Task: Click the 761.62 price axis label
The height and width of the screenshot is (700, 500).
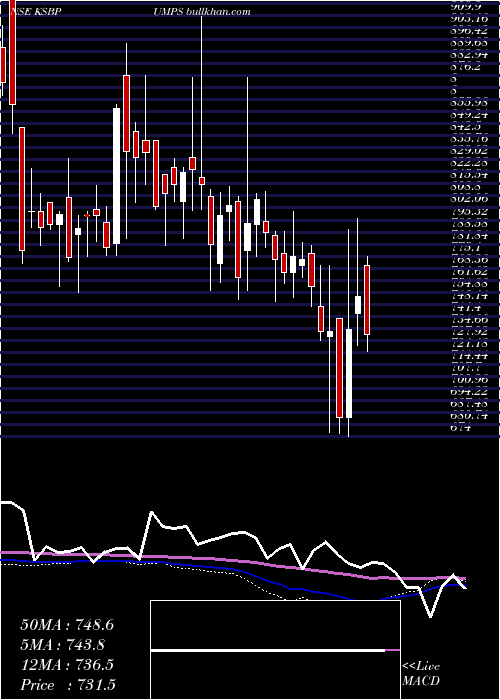Action: click(x=470, y=271)
